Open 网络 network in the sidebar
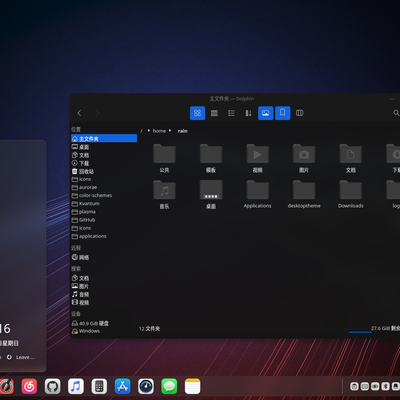 104,257
